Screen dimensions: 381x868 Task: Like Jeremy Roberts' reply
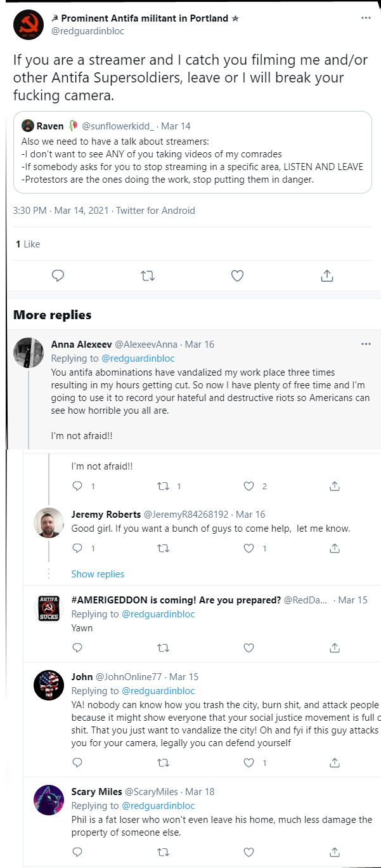249,548
